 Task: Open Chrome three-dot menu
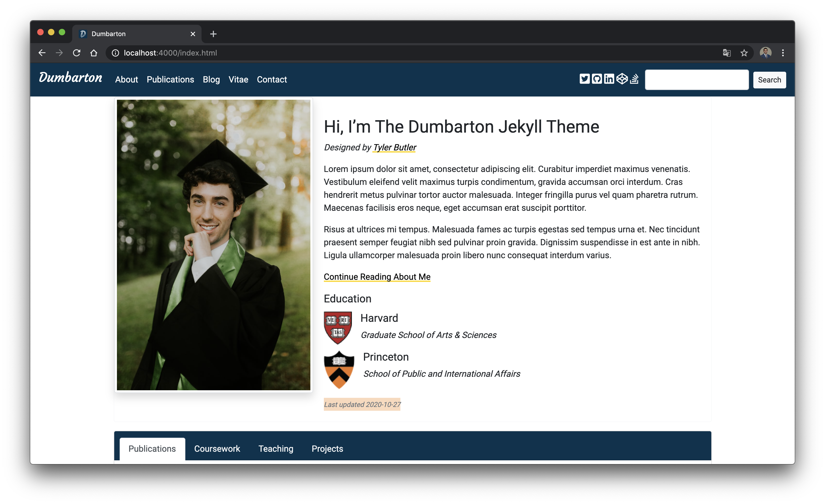[x=783, y=53]
